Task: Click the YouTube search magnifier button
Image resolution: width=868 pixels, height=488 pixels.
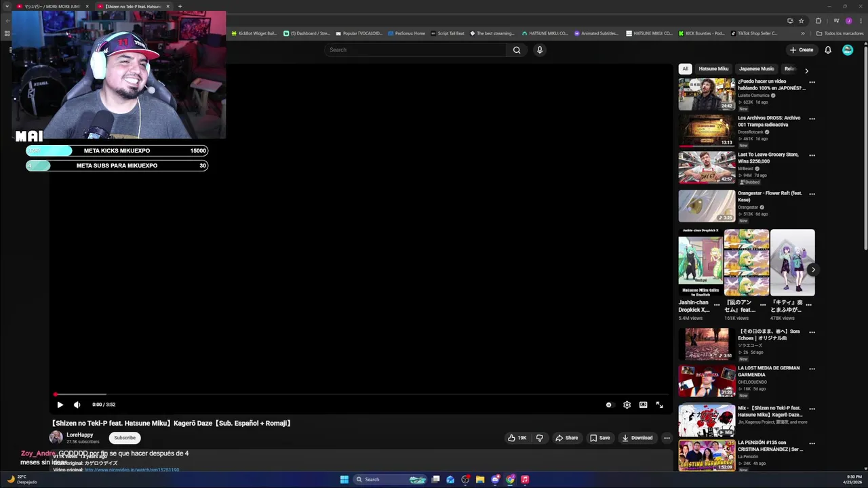Action: 517,49
